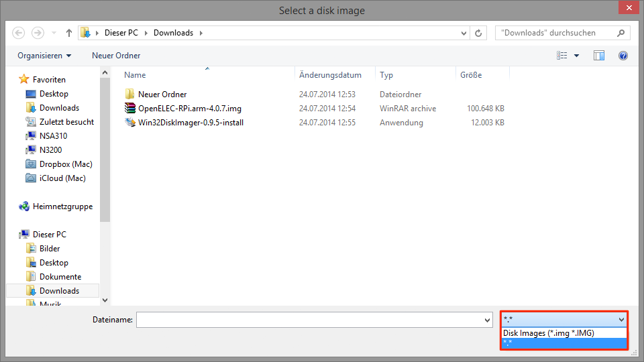
Task: Choose the '*.*' filter option in list
Action: 564,343
